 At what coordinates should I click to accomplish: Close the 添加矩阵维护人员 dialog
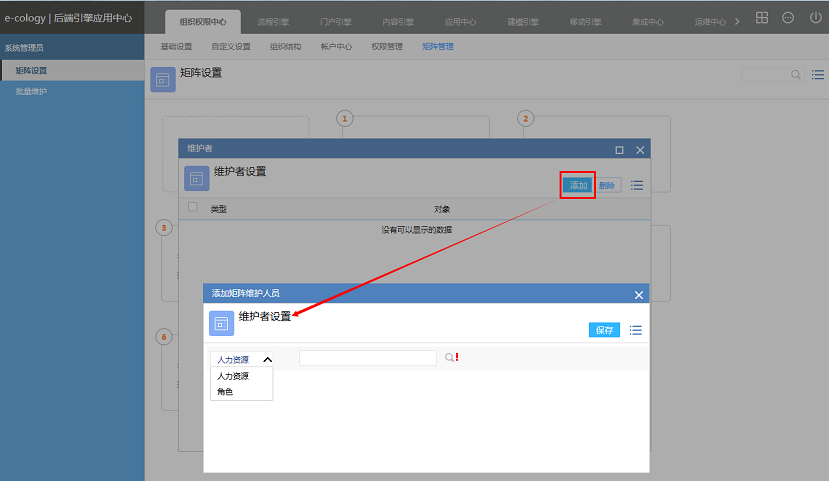(639, 295)
